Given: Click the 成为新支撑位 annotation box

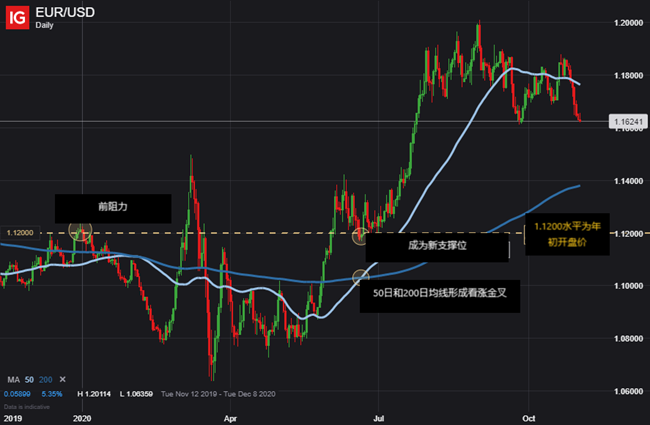Looking at the screenshot, I should tap(437, 245).
